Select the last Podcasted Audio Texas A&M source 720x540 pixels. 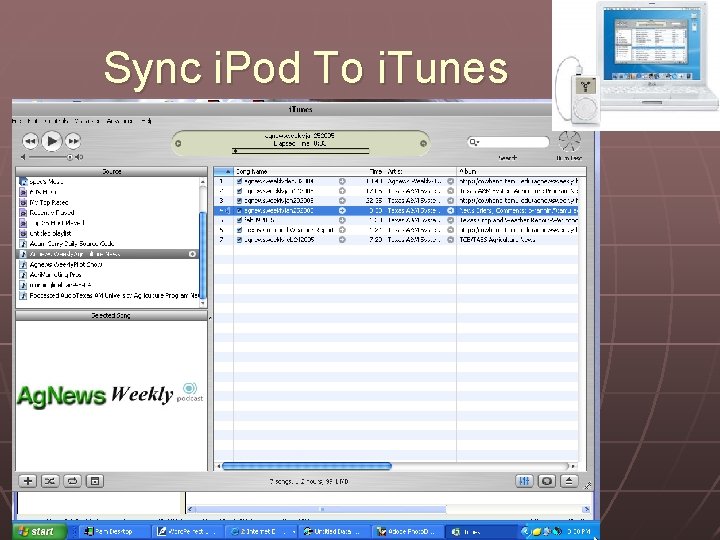(x=108, y=296)
